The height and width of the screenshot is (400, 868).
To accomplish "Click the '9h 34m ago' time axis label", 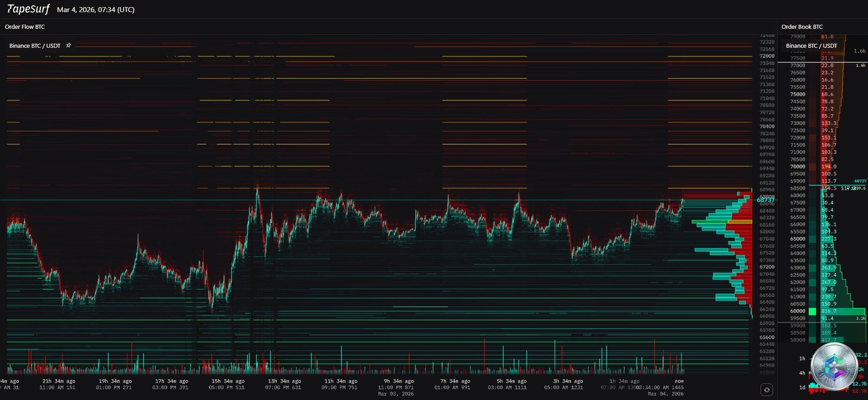I will pos(399,381).
